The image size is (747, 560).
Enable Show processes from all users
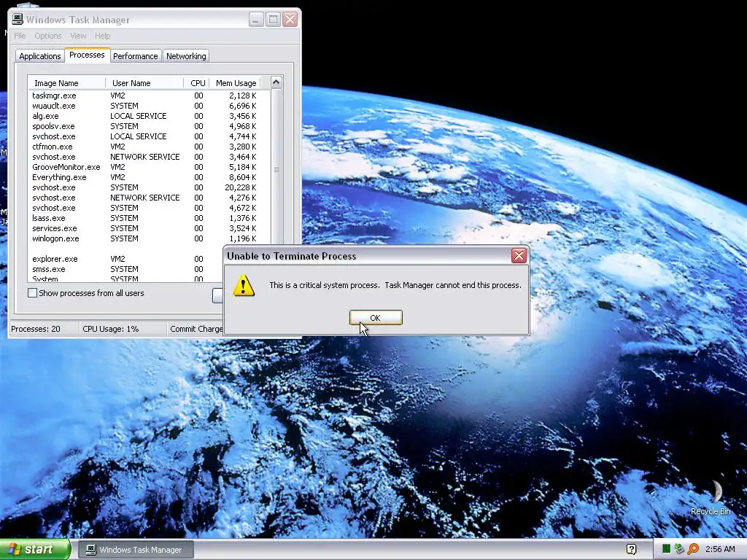coord(32,293)
